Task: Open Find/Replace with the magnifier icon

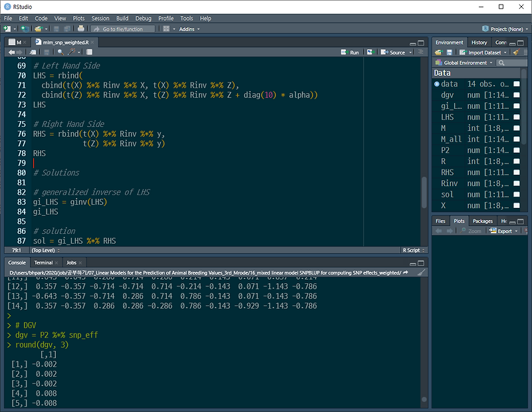Action: click(x=60, y=52)
